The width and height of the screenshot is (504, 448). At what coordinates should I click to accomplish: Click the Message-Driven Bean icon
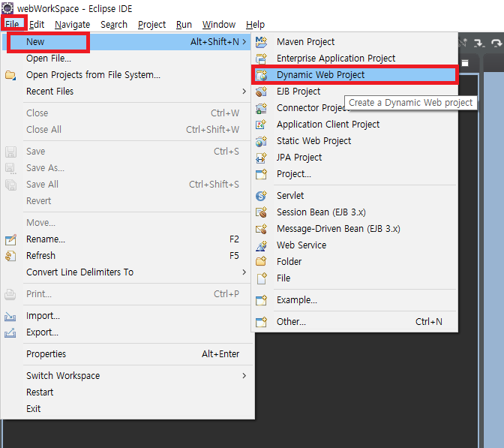pyautogui.click(x=261, y=229)
